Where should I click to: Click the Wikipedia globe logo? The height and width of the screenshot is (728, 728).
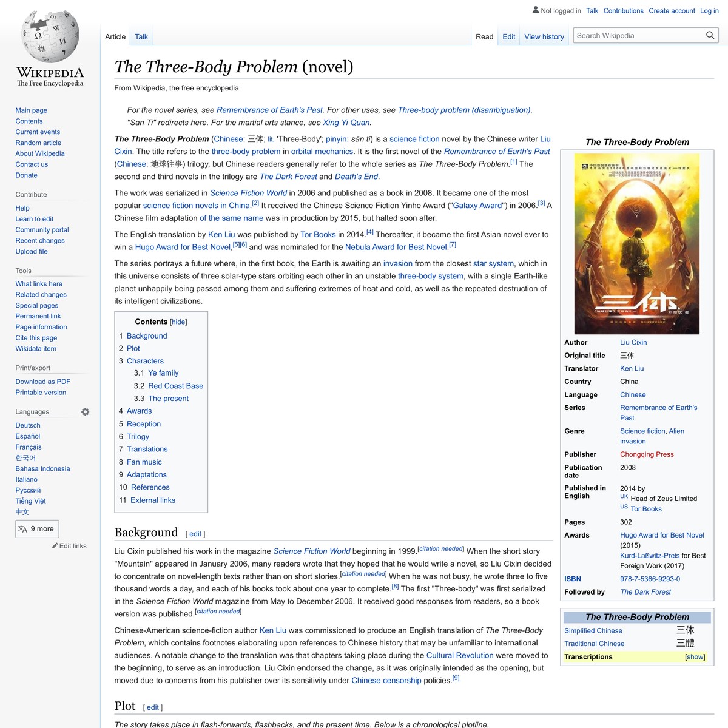coord(50,36)
